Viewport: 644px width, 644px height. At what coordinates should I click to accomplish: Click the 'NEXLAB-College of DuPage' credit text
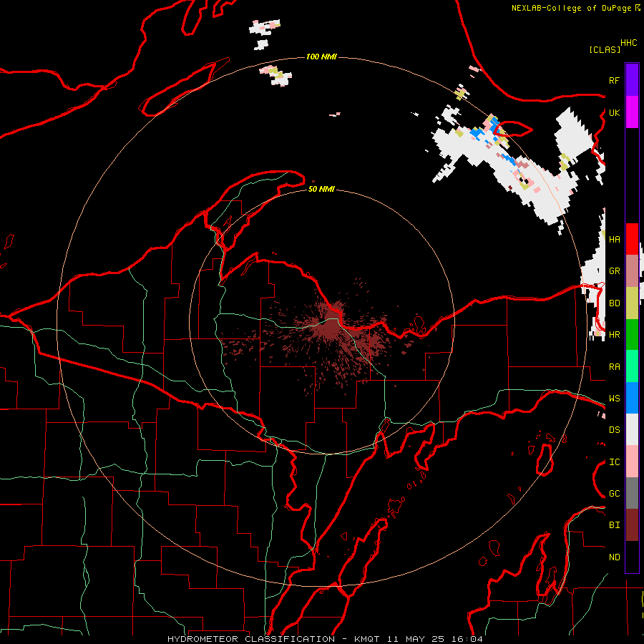tap(571, 8)
